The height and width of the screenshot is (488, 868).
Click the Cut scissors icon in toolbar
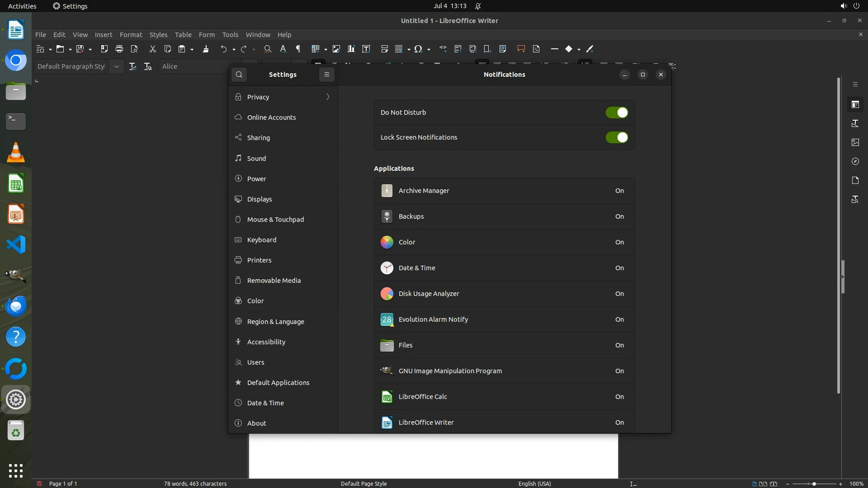point(153,49)
